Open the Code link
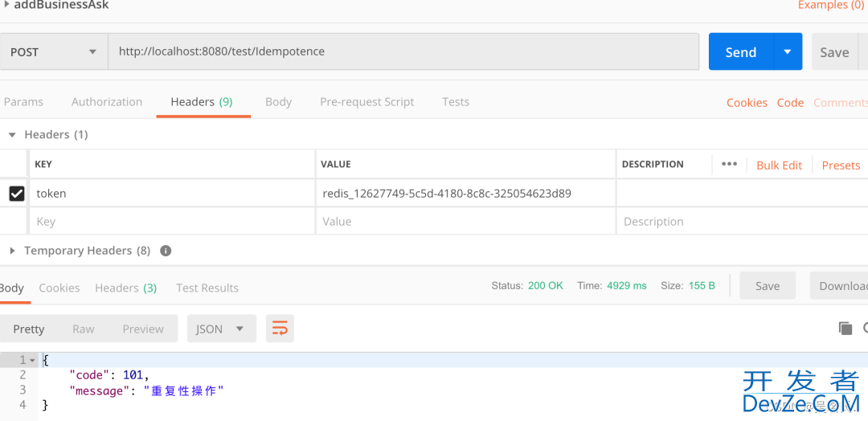 pos(790,102)
